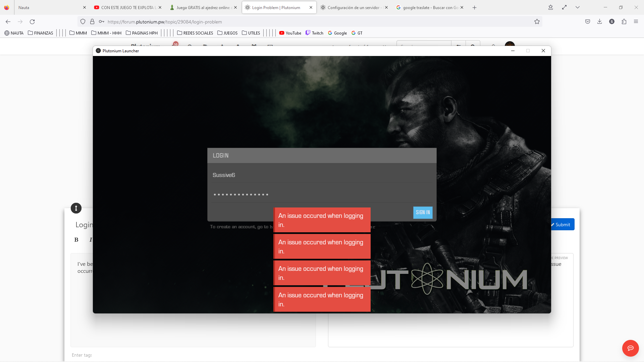Bookmark this page with star icon
Image resolution: width=644 pixels, height=362 pixels.
pos(537,22)
